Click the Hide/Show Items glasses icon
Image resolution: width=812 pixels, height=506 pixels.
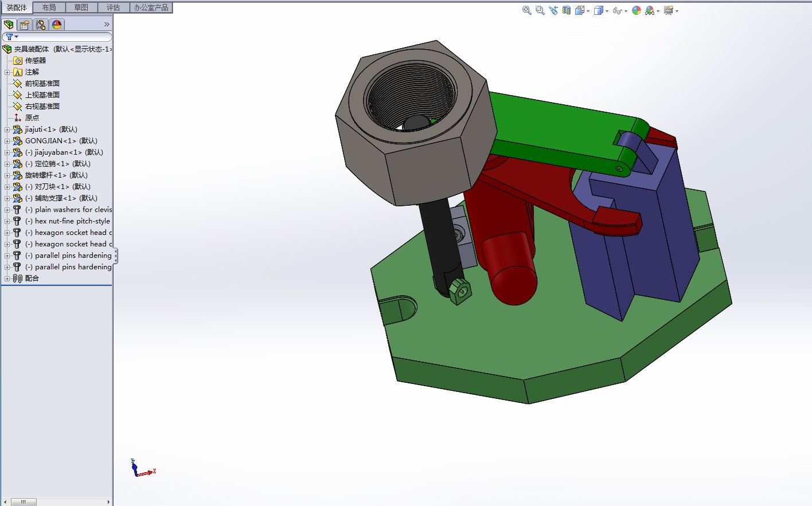pos(617,10)
